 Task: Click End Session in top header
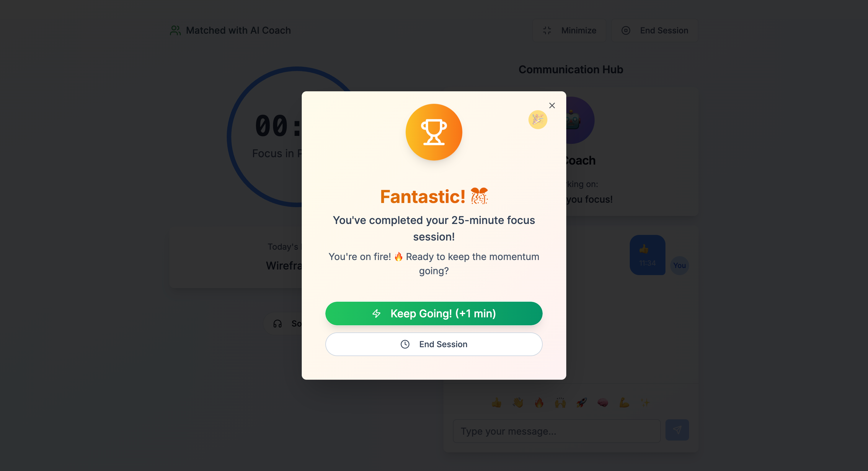[654, 30]
